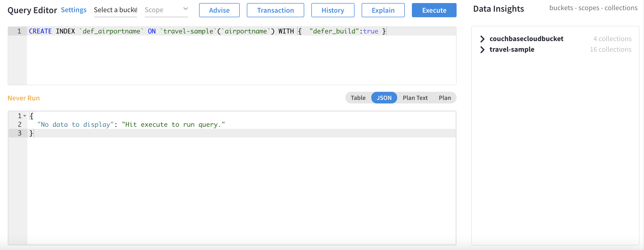
Task: Open Query Editor Settings
Action: (x=73, y=10)
